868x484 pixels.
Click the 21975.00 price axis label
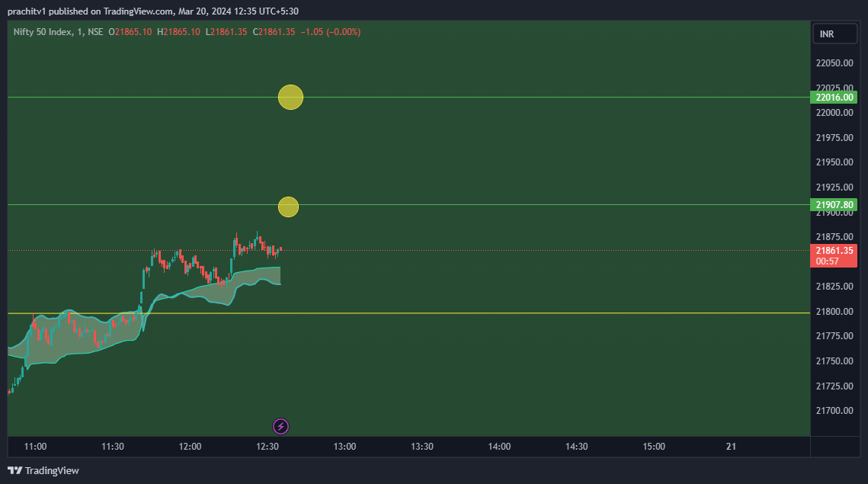point(834,137)
